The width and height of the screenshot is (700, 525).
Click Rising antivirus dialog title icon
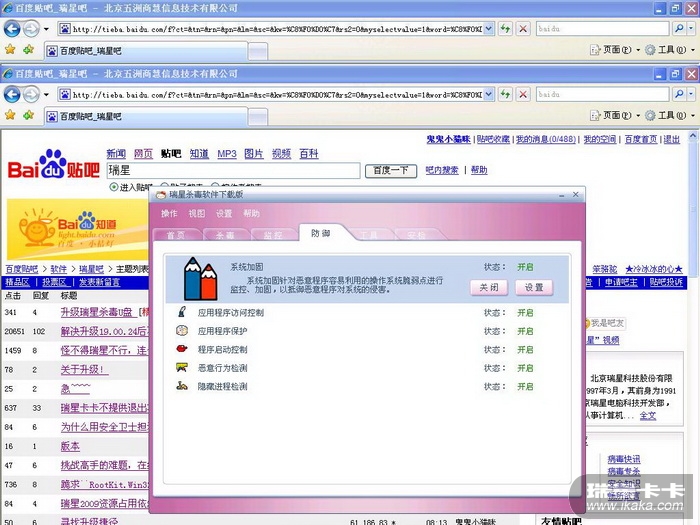pyautogui.click(x=161, y=195)
